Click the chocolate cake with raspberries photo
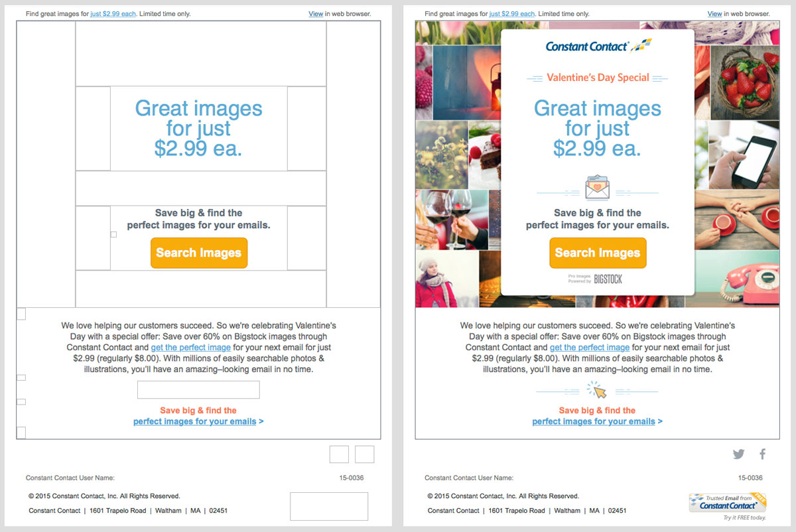This screenshot has height=532, width=796. point(484,154)
